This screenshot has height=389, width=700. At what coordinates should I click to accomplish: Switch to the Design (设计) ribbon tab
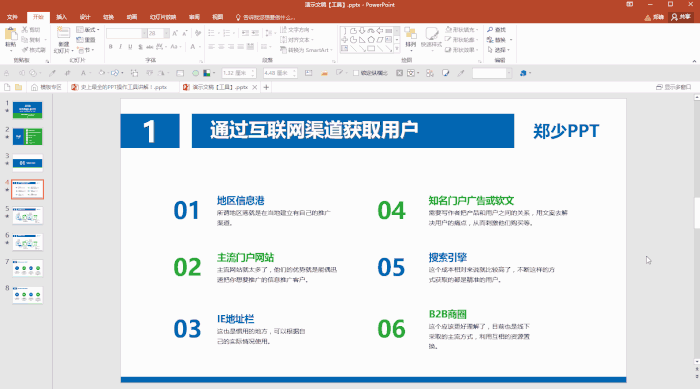tap(85, 17)
